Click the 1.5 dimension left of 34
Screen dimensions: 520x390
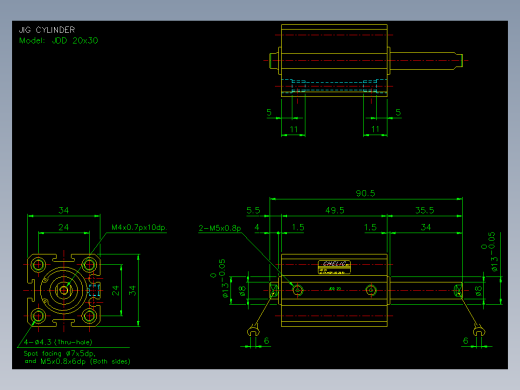click(370, 227)
